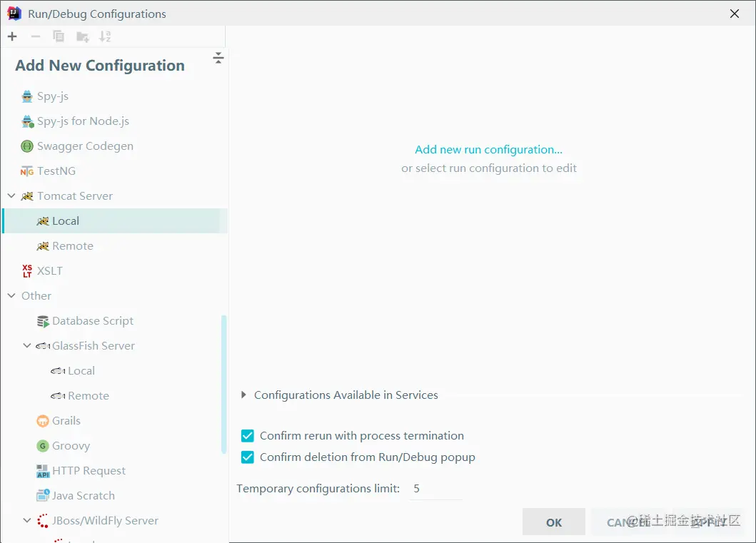The width and height of the screenshot is (756, 543).
Task: Click the Temporary configurations limit field
Action: pos(436,489)
